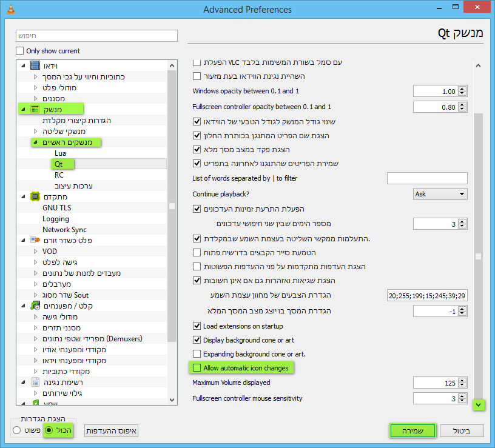Collapse the וידאו tree node

23,66
